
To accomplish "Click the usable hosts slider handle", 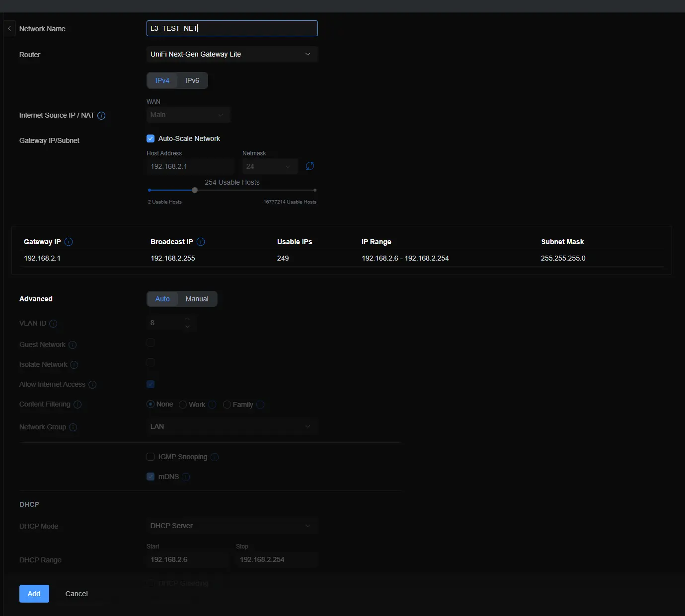I will click(195, 190).
